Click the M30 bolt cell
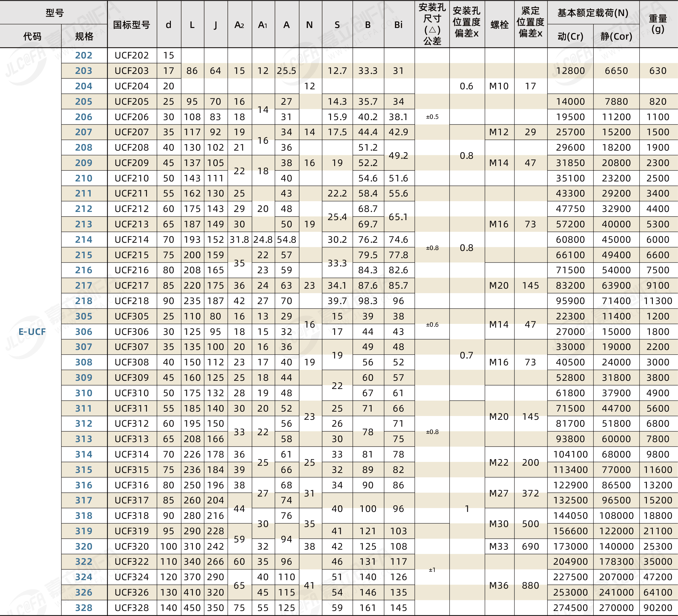This screenshot has height=616, width=678. [499, 524]
